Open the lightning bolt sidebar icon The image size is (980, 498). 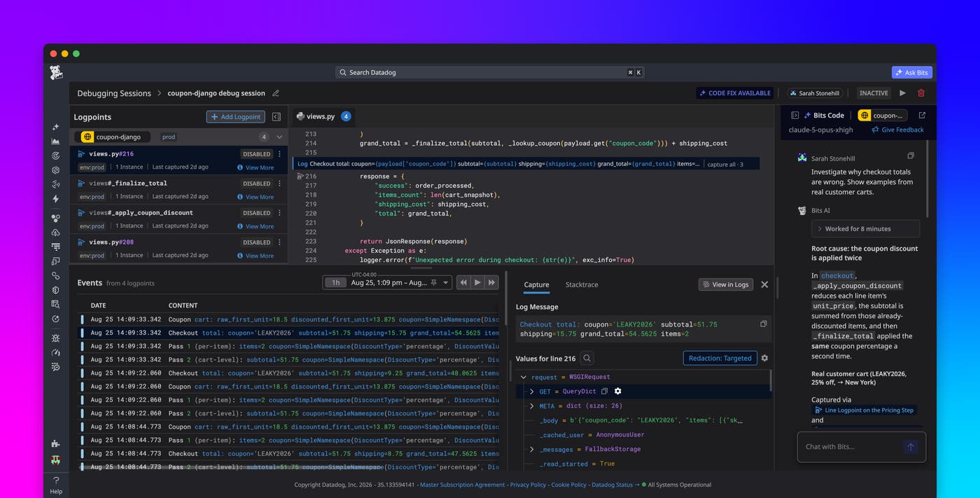(x=56, y=199)
